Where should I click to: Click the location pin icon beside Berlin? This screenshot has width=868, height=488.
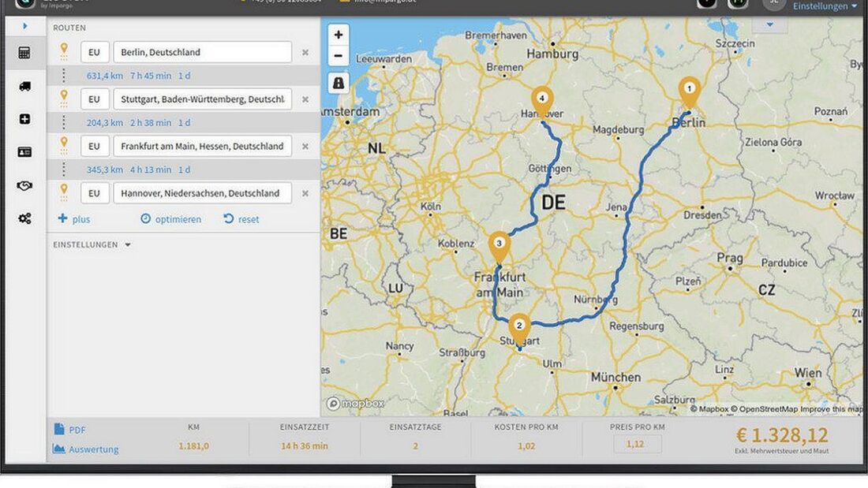coord(64,51)
